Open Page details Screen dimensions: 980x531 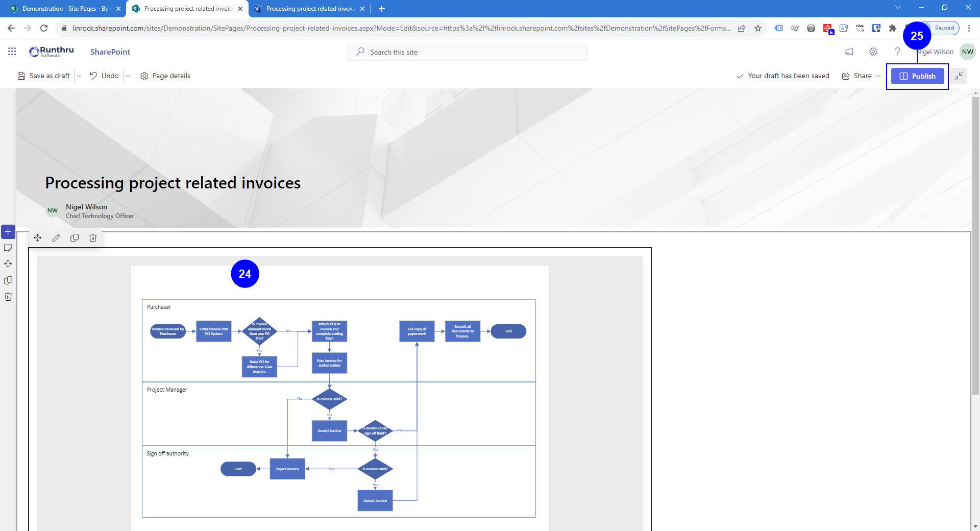click(165, 76)
